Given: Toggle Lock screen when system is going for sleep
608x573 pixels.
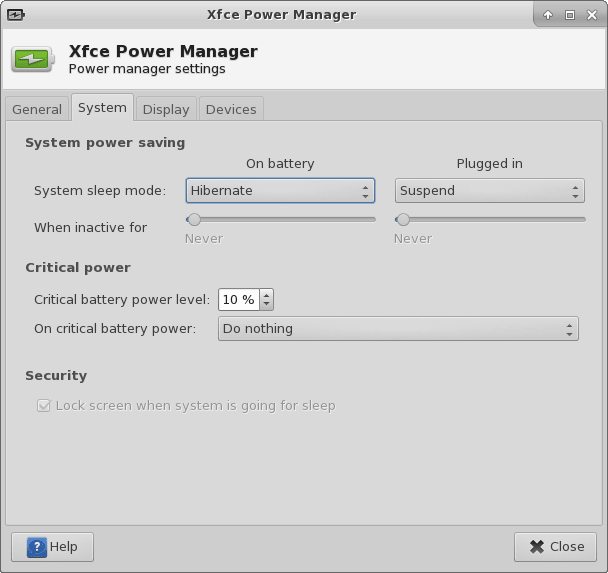Looking at the screenshot, I should pyautogui.click(x=43, y=406).
